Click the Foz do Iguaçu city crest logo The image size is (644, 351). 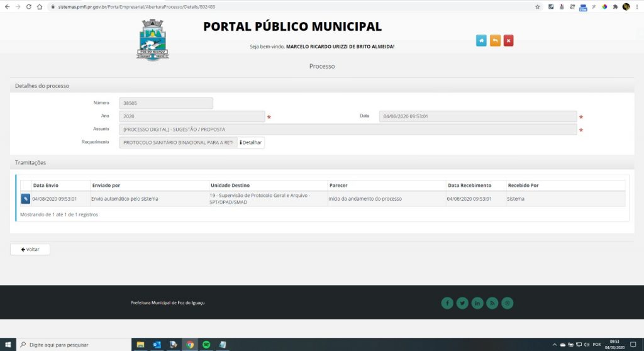153,39
